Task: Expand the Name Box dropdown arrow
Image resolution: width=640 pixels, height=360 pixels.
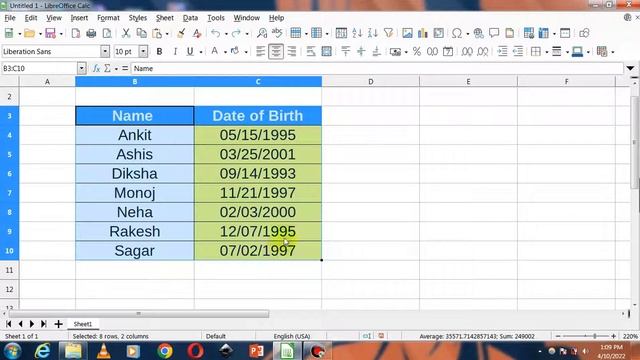Action: click(x=82, y=69)
